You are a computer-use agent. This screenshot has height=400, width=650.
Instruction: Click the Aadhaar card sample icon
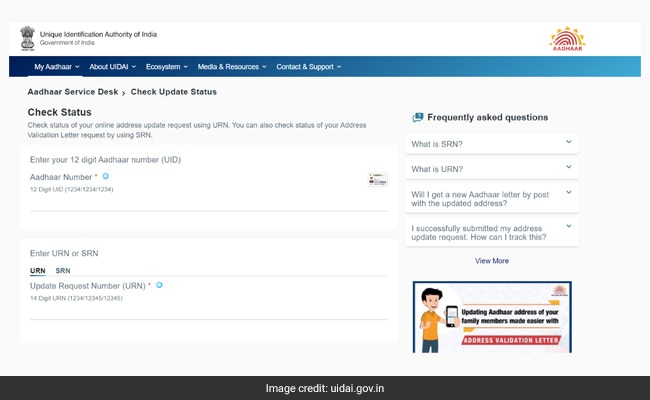pyautogui.click(x=377, y=180)
